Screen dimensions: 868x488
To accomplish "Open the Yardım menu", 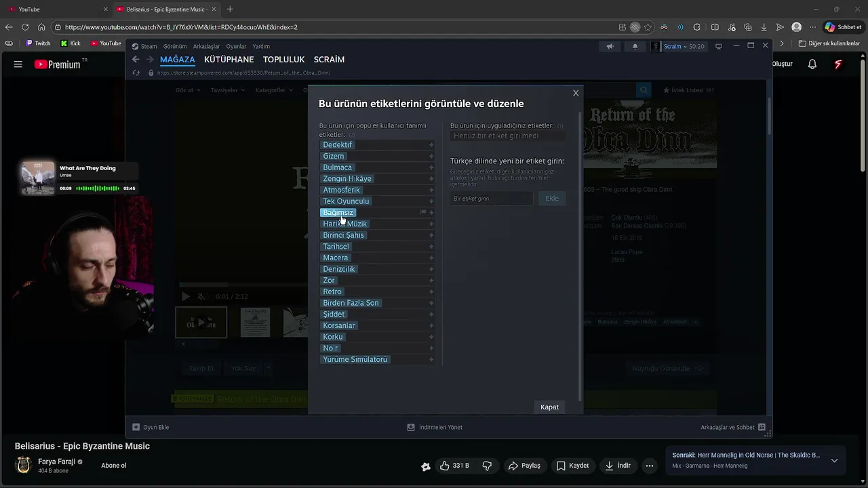I will click(x=261, y=46).
